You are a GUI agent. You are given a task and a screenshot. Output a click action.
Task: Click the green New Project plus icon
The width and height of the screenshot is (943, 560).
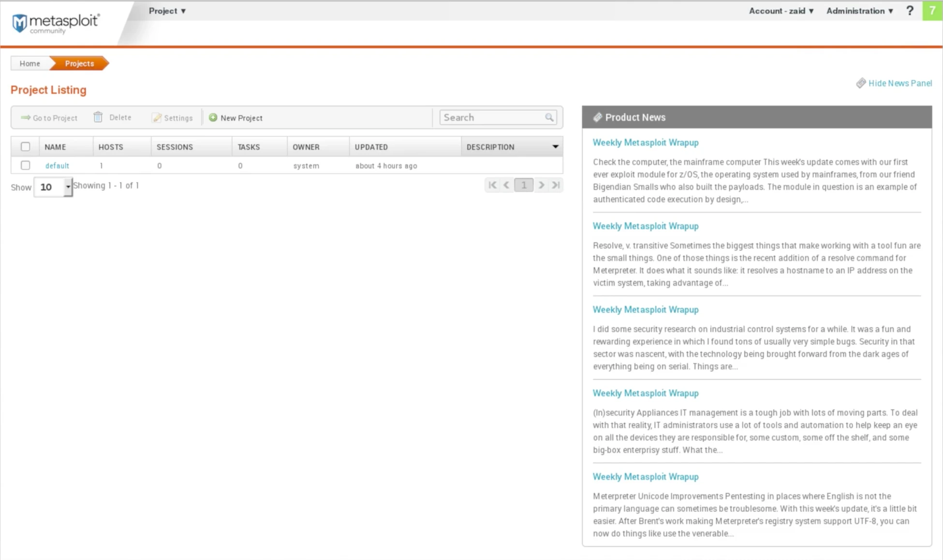(213, 117)
